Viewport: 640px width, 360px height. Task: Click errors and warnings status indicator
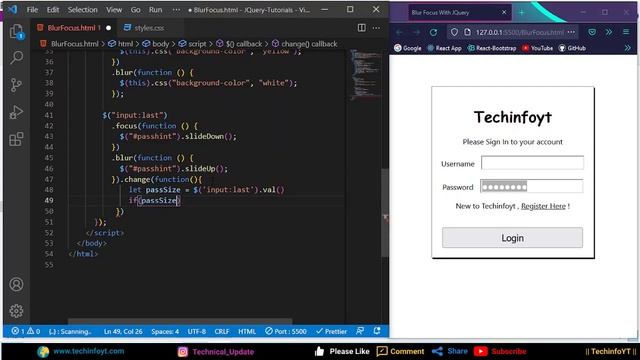(x=25, y=331)
